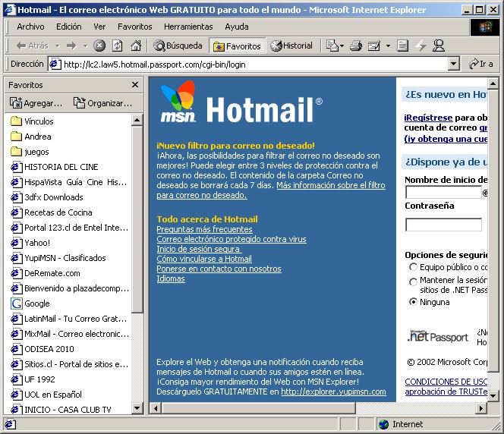Open the Búsqueda search panel

178,46
